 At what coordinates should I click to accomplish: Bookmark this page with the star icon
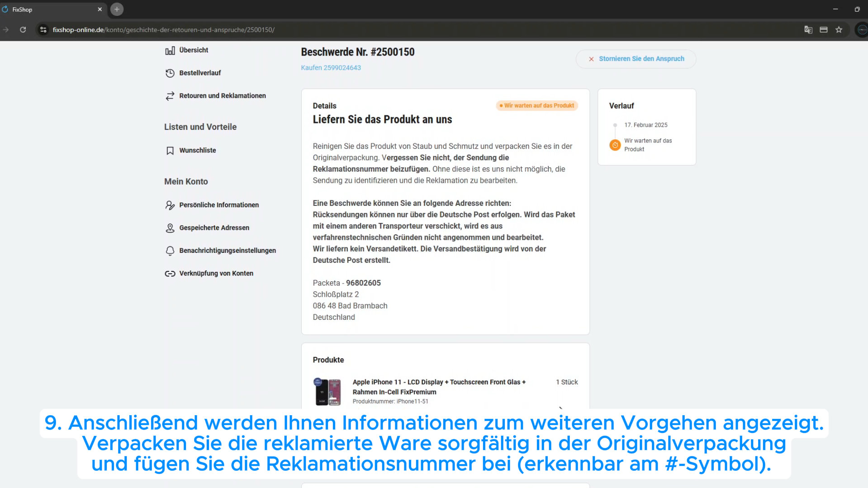point(839,30)
